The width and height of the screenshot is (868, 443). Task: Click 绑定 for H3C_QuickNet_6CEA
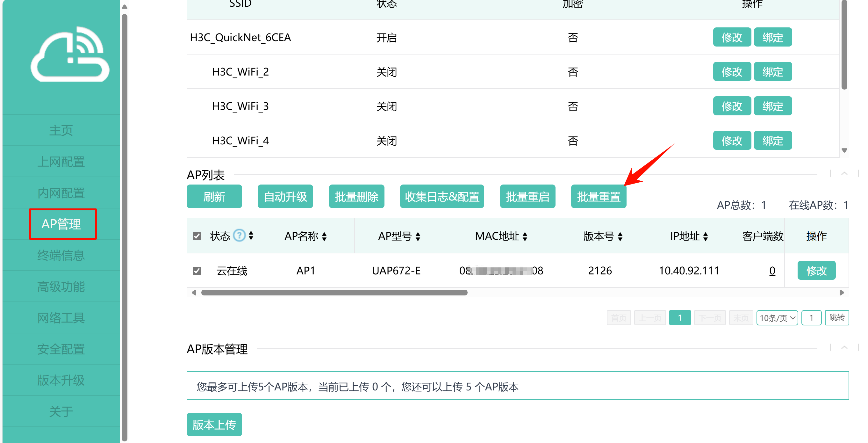pos(773,37)
